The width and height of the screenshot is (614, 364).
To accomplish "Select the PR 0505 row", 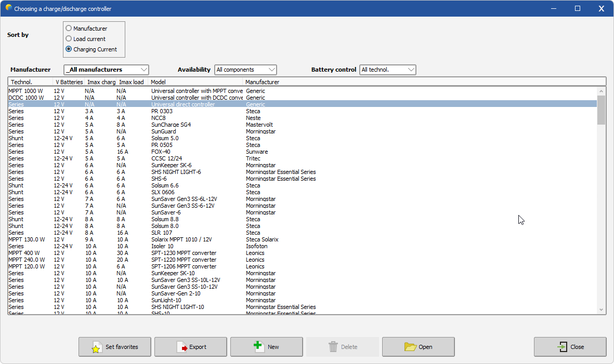I will [302, 145].
